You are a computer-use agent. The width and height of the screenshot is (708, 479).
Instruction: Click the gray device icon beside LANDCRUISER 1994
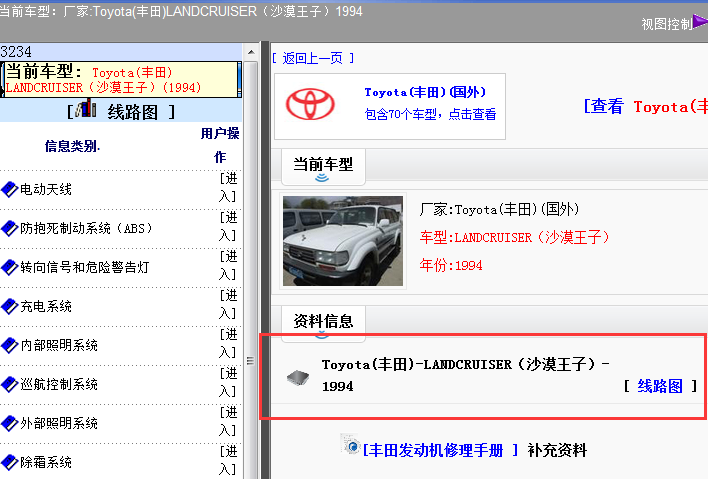[x=298, y=378]
